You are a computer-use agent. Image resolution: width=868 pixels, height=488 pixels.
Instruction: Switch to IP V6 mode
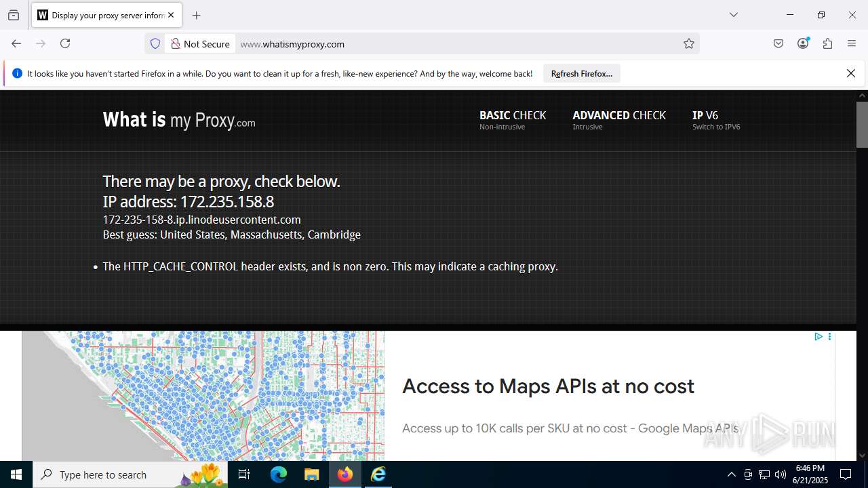click(716, 120)
